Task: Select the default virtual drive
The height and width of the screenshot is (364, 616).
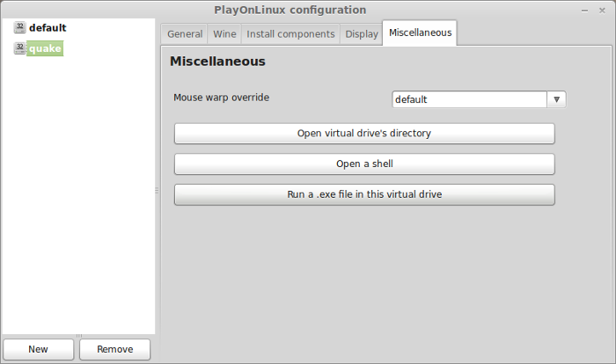Action: [48, 28]
